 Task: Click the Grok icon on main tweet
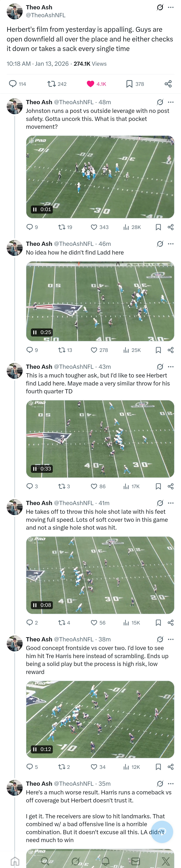click(x=160, y=7)
